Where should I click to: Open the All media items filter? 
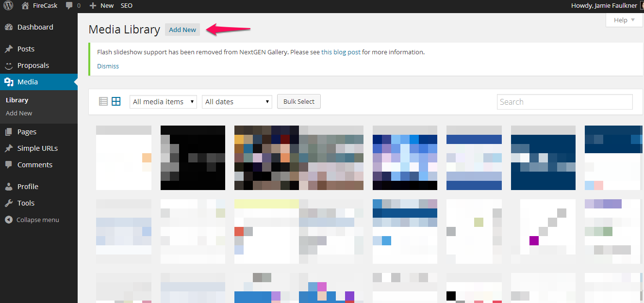163,101
